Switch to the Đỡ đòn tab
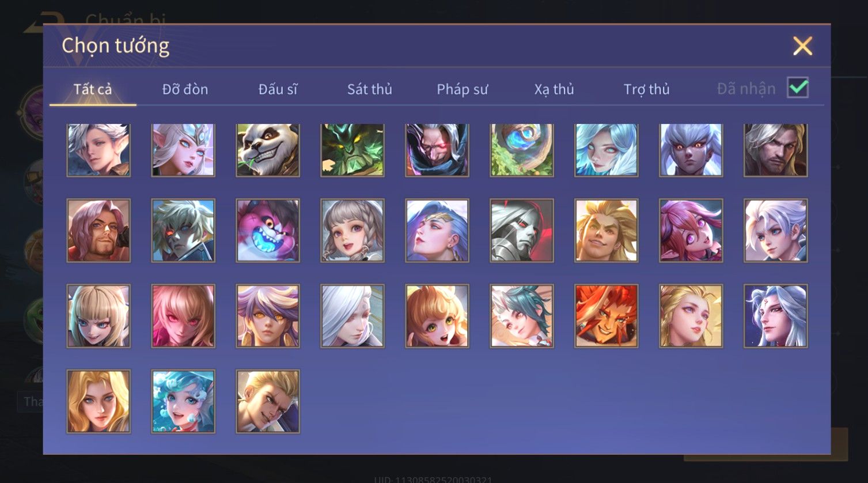Viewport: 868px width, 483px height. pos(185,89)
